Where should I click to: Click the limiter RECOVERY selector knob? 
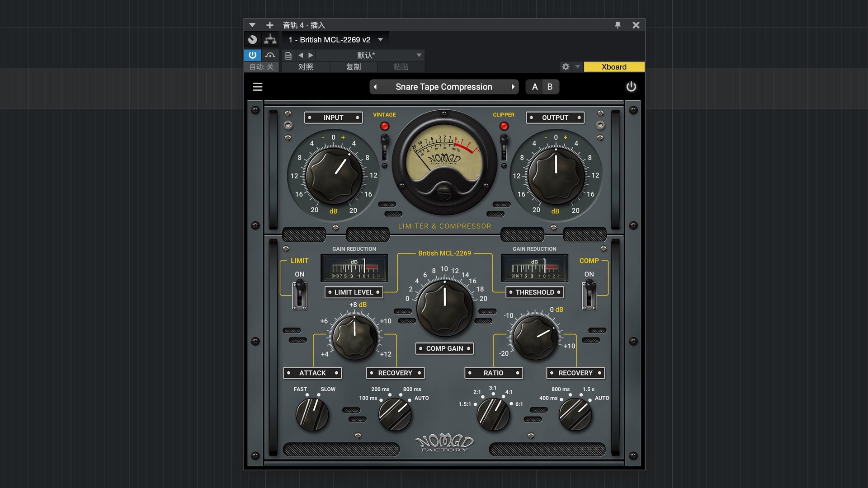coord(395,414)
